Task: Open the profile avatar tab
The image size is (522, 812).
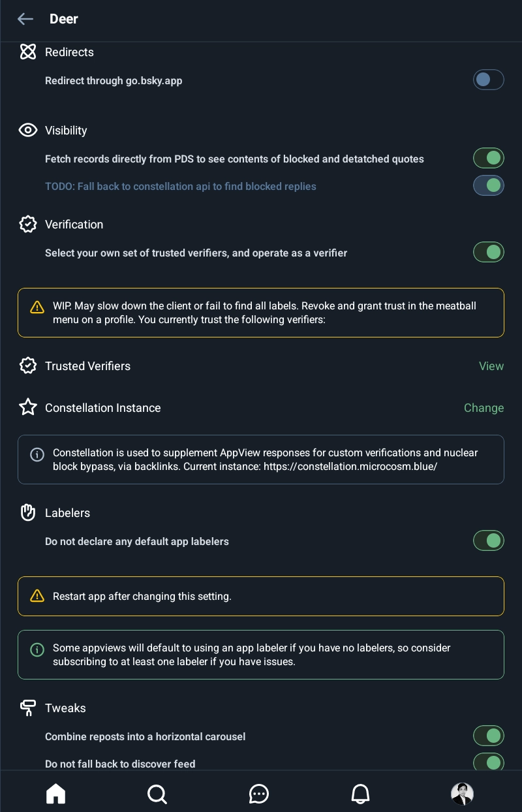Action: tap(462, 794)
